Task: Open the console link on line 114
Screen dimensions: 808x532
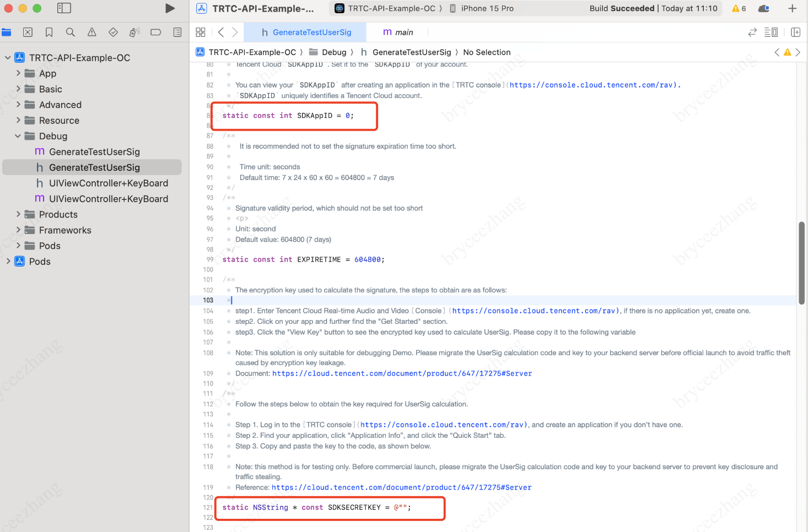Action: click(443, 425)
